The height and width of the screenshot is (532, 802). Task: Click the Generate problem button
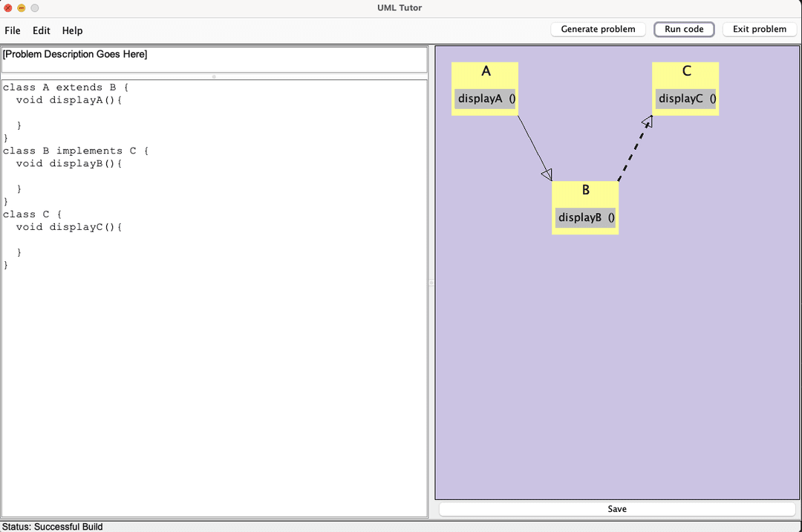point(598,29)
